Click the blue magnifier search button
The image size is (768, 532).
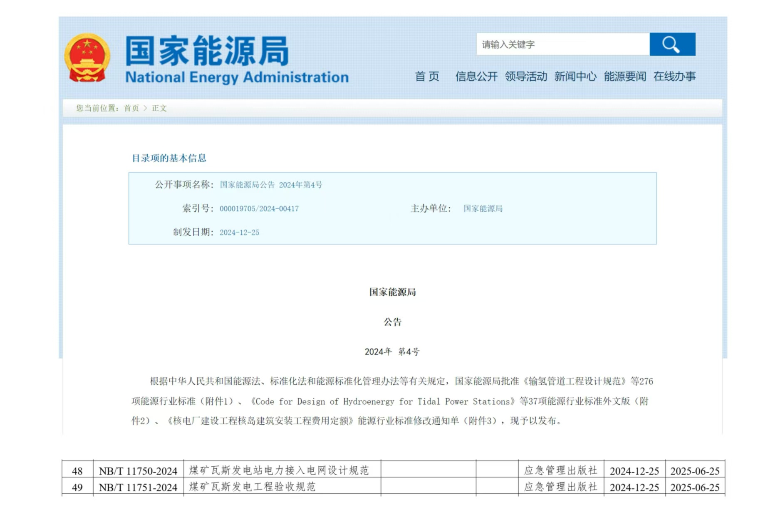pos(672,44)
